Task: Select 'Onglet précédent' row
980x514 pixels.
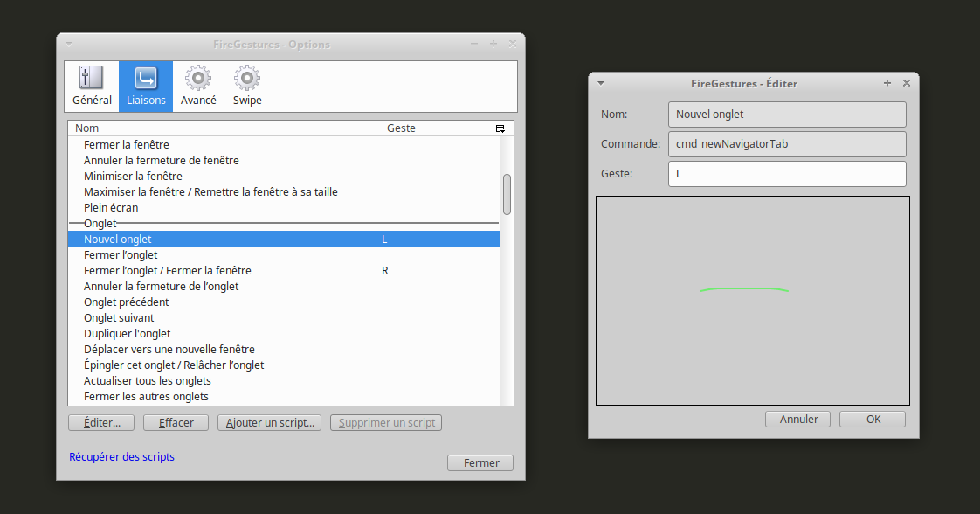Action: click(x=284, y=302)
